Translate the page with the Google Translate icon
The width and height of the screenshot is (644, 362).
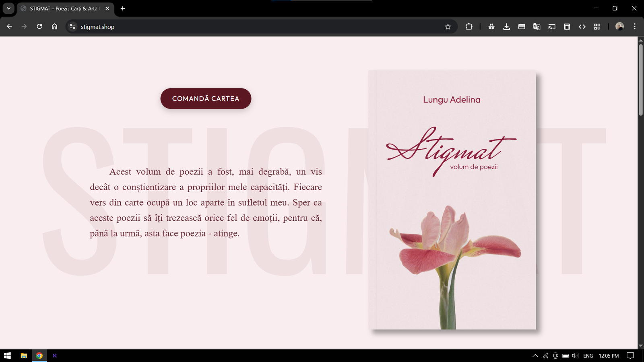point(536,27)
